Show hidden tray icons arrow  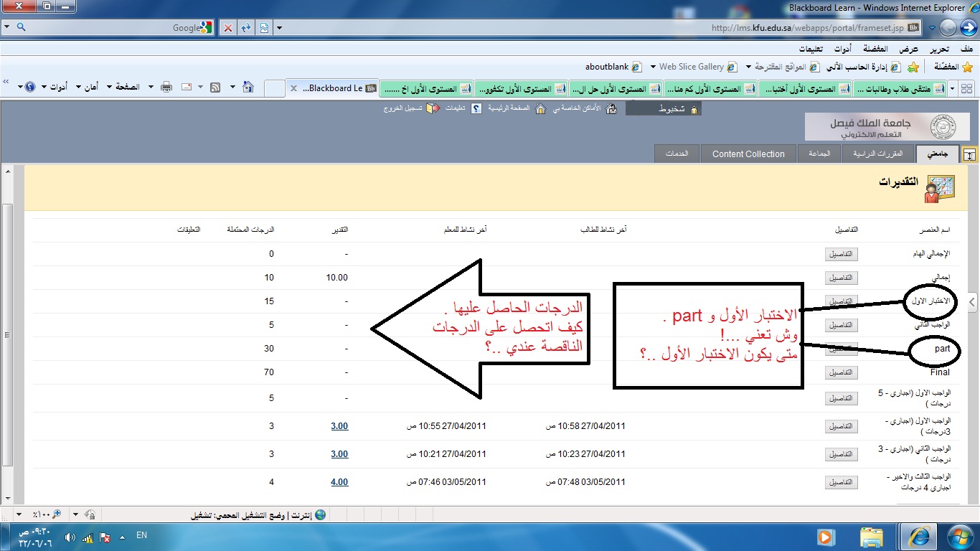pyautogui.click(x=121, y=537)
